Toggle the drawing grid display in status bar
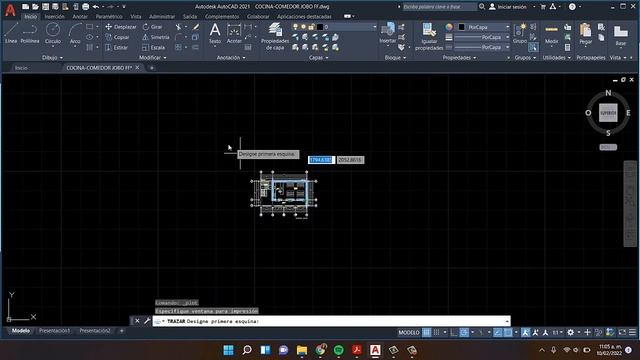This screenshot has width=640, height=360. tap(427, 332)
